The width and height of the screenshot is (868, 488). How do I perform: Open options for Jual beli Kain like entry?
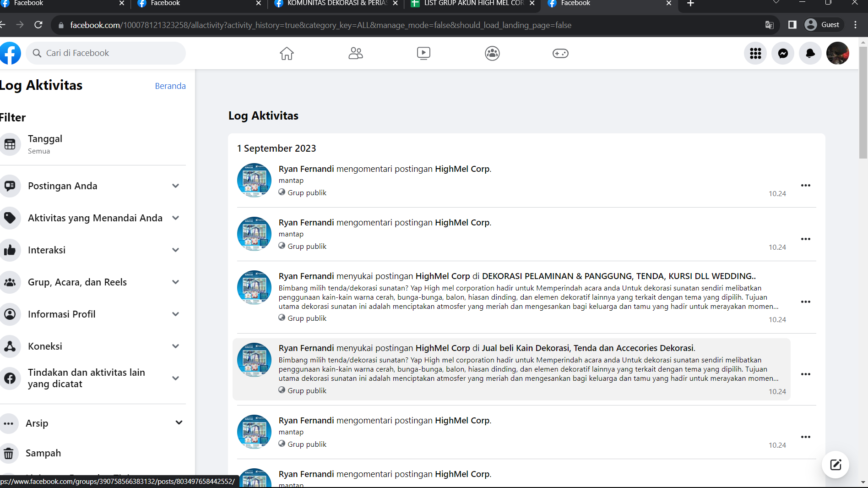pos(806,374)
